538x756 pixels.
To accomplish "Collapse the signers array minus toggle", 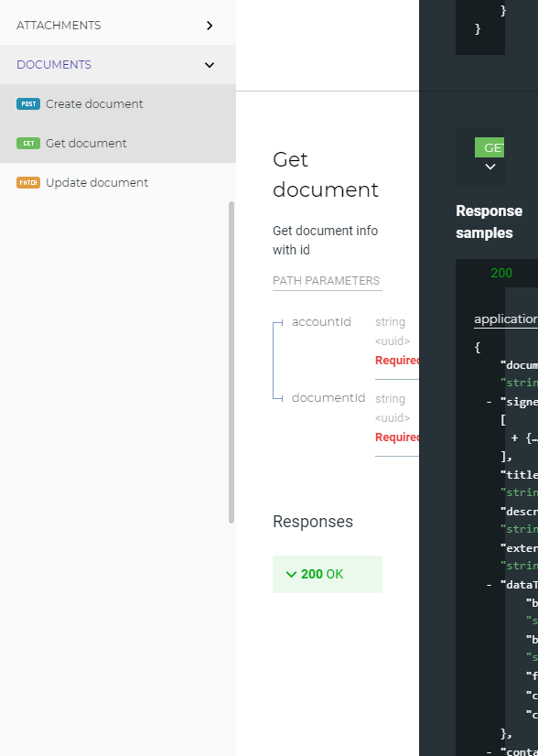I will tap(489, 402).
